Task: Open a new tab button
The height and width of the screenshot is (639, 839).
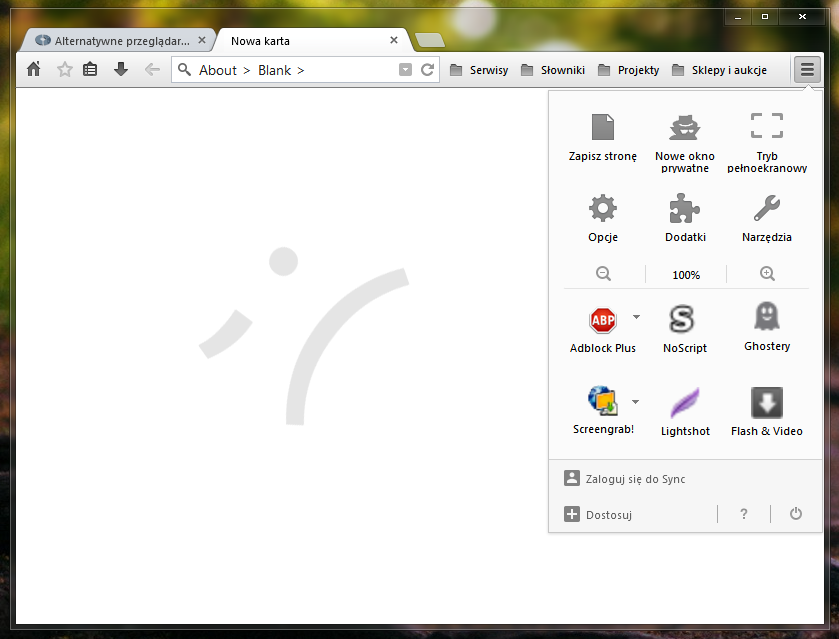Action: [x=429, y=40]
